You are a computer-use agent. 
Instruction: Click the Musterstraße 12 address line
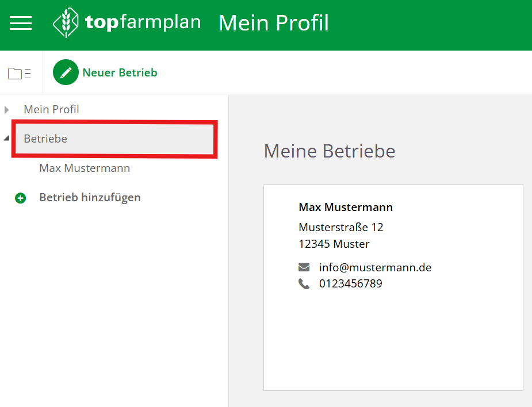(340, 227)
